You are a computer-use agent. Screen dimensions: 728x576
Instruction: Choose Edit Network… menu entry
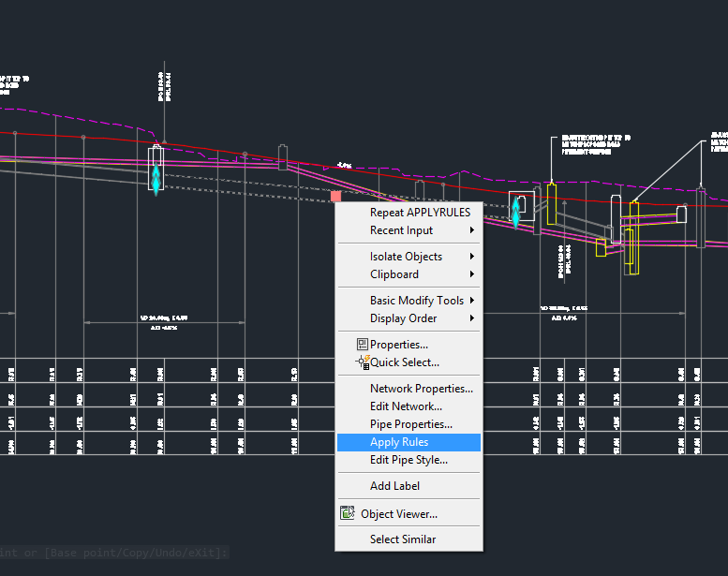pyautogui.click(x=409, y=406)
